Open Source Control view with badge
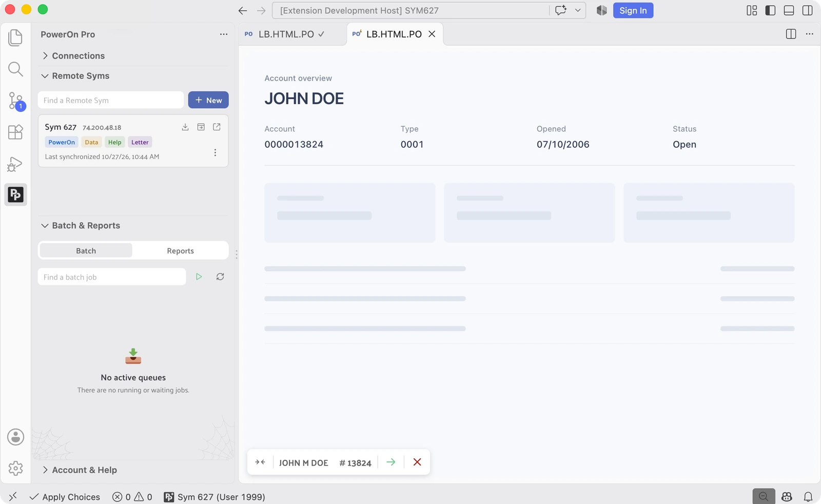The width and height of the screenshot is (821, 504). point(15,101)
